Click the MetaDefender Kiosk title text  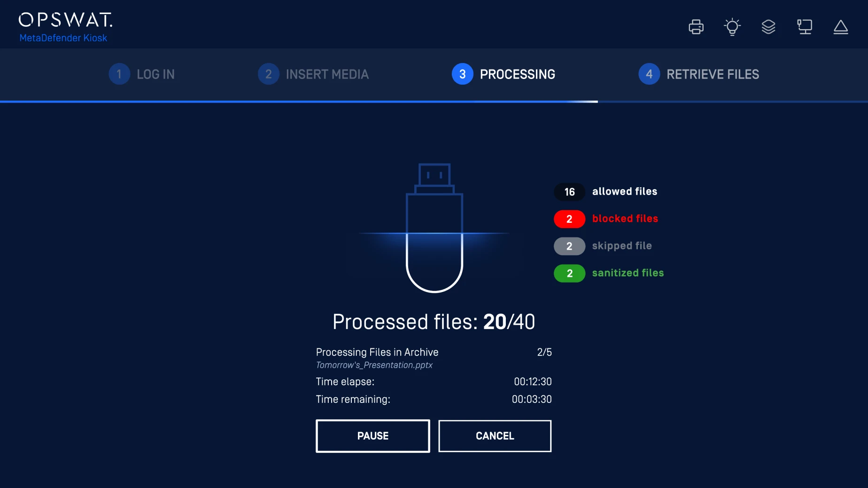pos(63,38)
